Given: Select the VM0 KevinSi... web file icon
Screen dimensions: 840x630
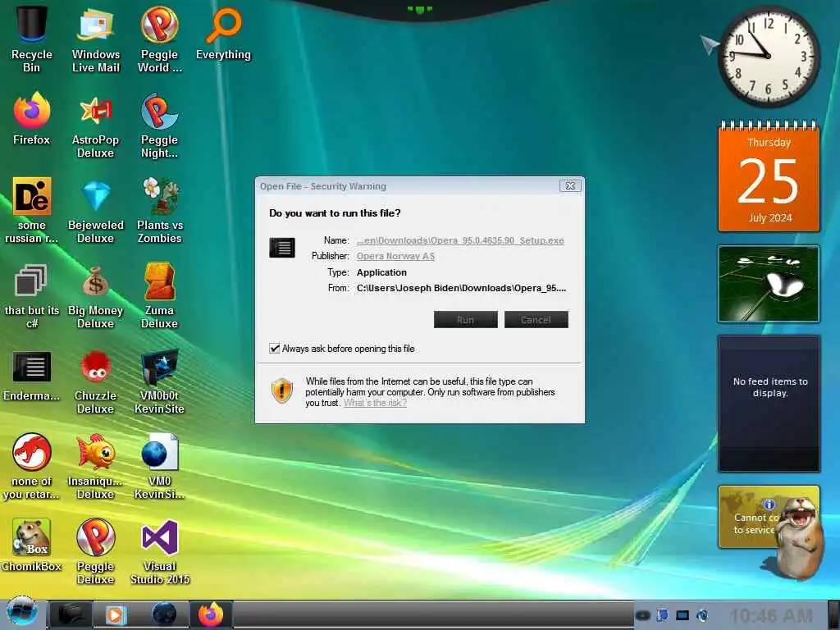Looking at the screenshot, I should tap(160, 466).
